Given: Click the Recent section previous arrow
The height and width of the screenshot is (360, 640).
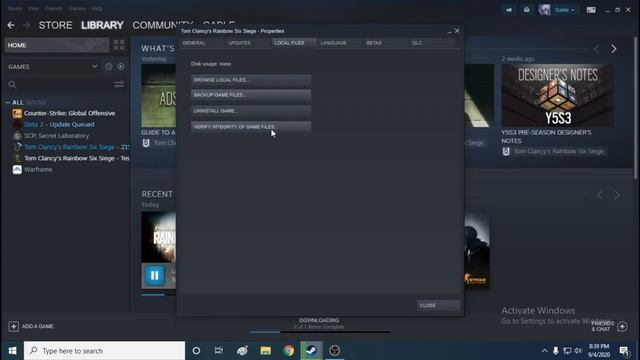Looking at the screenshot, I should [600, 195].
